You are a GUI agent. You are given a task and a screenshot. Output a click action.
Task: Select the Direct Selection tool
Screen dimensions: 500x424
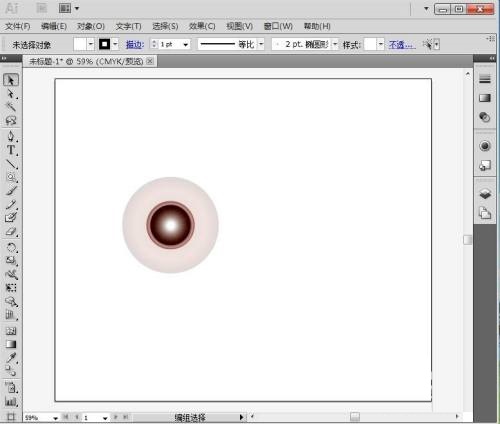tap(11, 94)
